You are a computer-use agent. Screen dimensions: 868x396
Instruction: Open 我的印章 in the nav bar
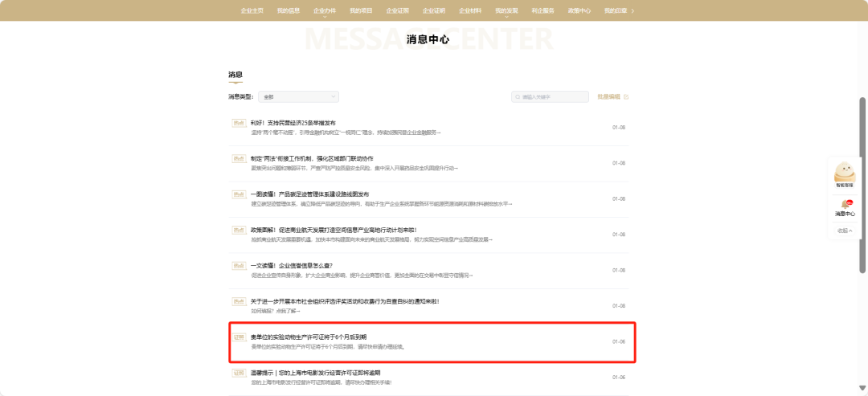click(x=616, y=10)
